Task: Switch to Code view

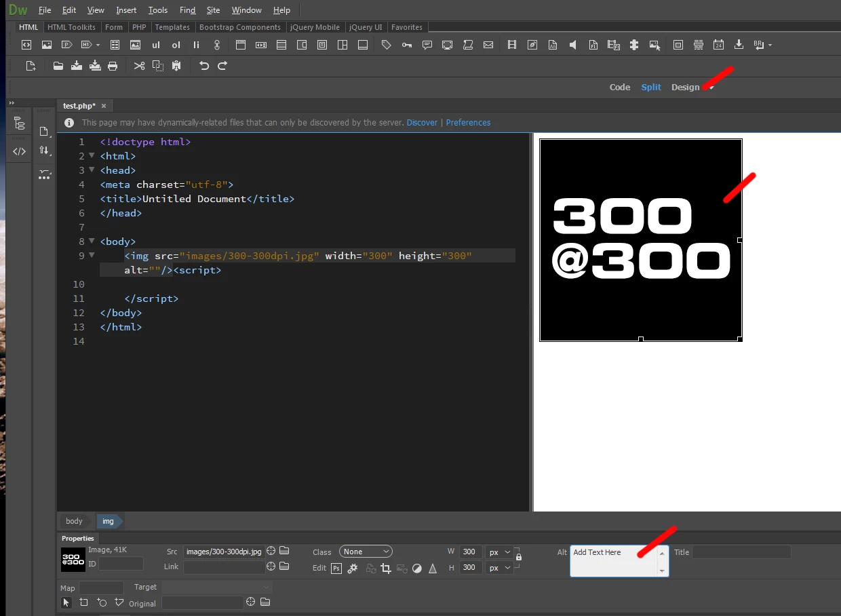Action: point(620,88)
